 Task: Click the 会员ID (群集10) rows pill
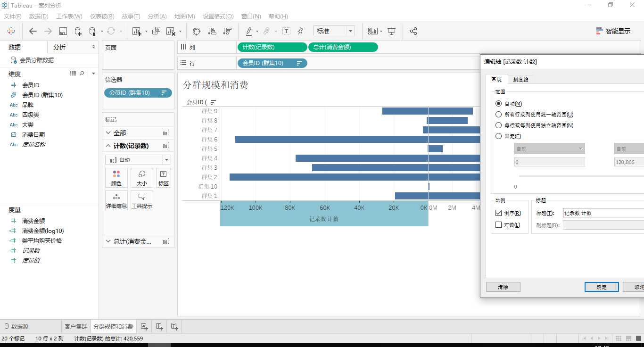pyautogui.click(x=272, y=63)
